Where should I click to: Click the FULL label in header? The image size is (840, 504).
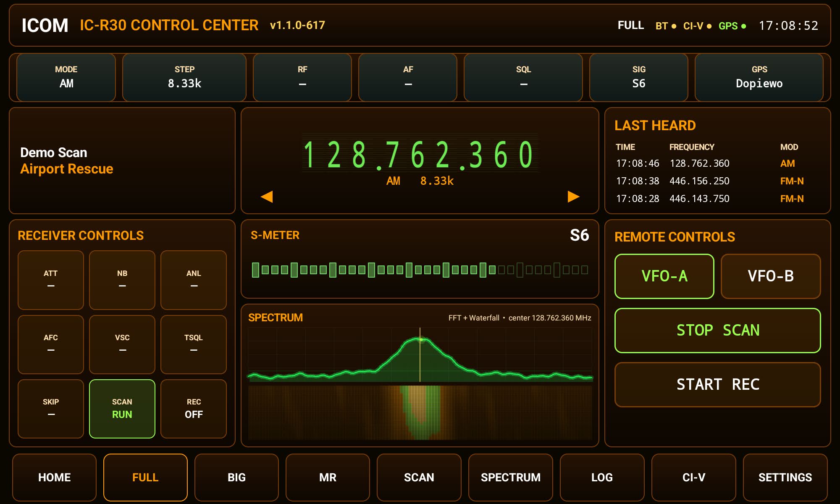[631, 26]
